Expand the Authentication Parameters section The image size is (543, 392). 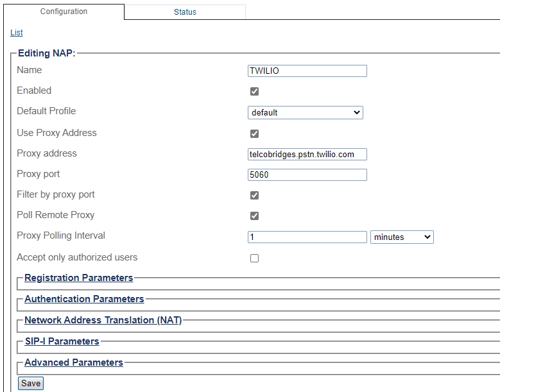pyautogui.click(x=84, y=299)
